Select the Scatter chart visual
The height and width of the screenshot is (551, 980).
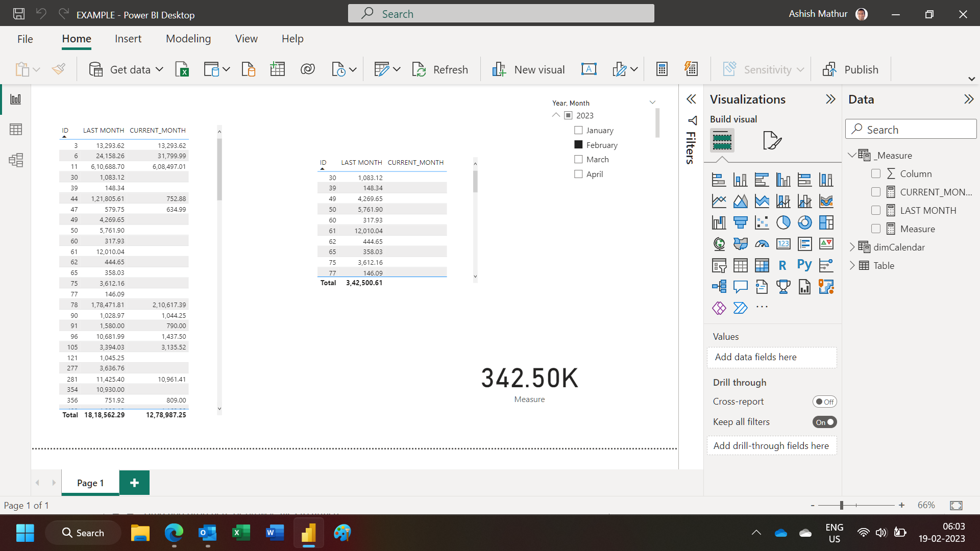coord(762,222)
